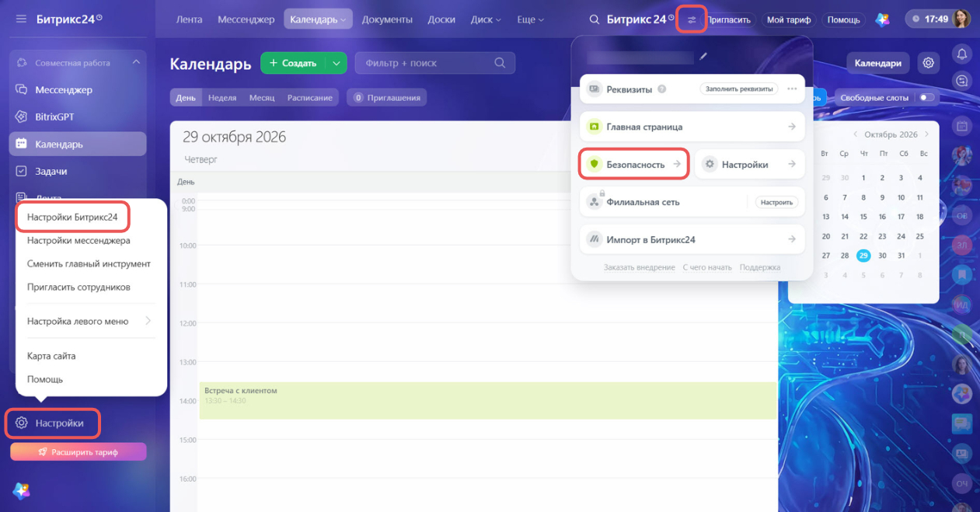This screenshot has height=512, width=980.
Task: Go to previous month in the mini calendar
Action: (856, 134)
